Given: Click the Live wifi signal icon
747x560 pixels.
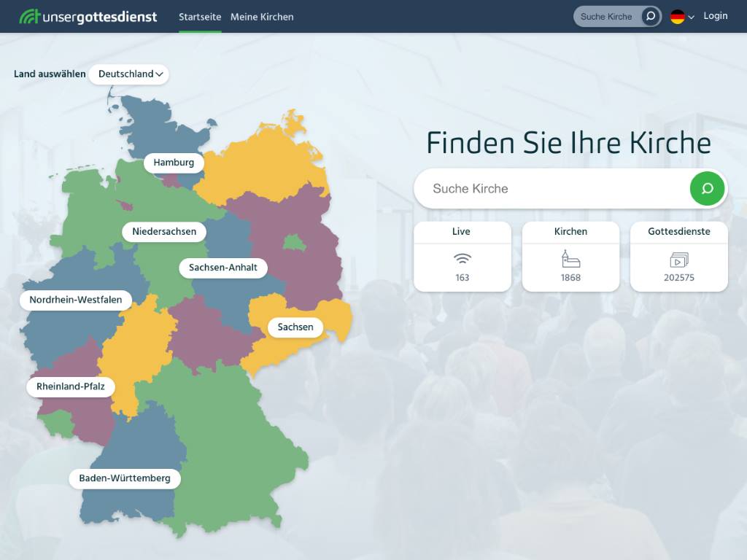Looking at the screenshot, I should click(x=462, y=259).
